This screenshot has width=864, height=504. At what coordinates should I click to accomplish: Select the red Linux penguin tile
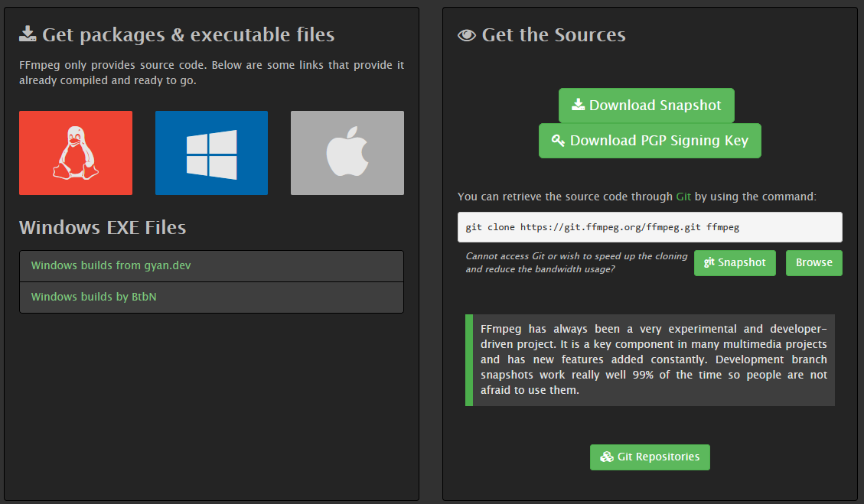click(76, 153)
